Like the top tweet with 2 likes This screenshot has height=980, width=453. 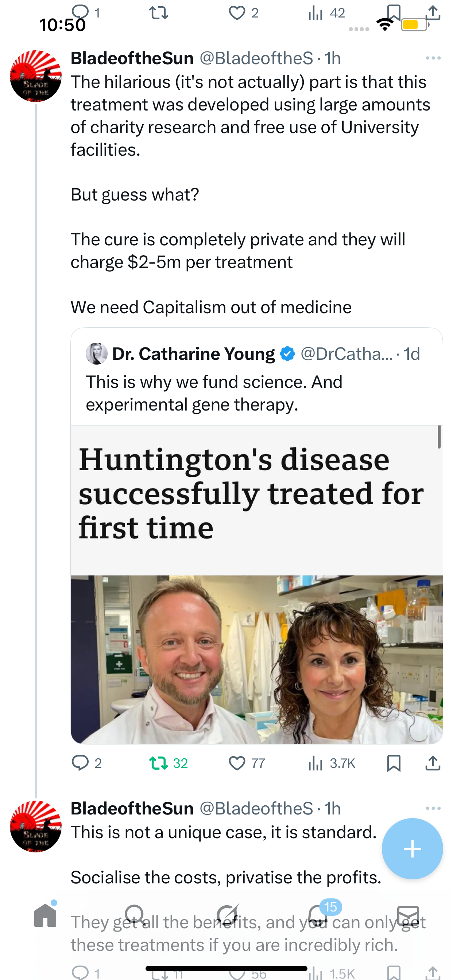coord(237,13)
